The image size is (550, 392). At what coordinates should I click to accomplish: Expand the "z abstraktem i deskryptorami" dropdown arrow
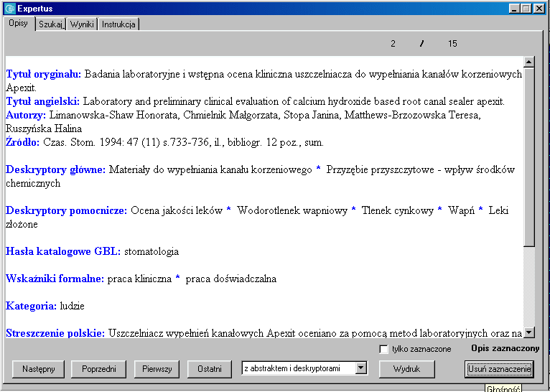click(x=361, y=368)
